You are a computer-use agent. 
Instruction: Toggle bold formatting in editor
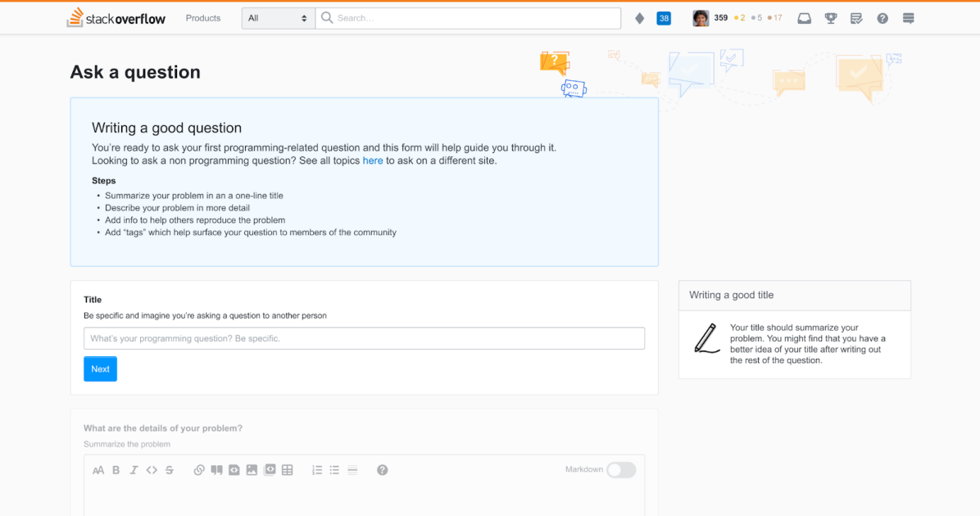(116, 470)
